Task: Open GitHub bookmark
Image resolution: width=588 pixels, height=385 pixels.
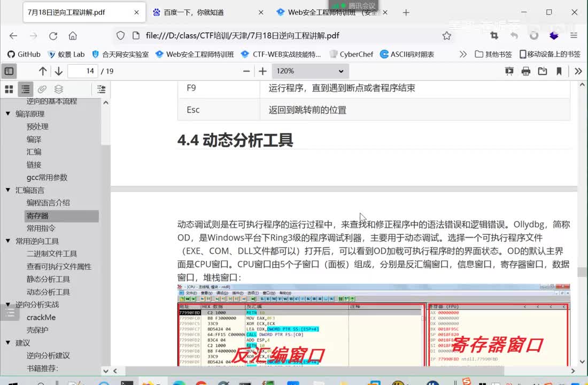Action: (24, 55)
